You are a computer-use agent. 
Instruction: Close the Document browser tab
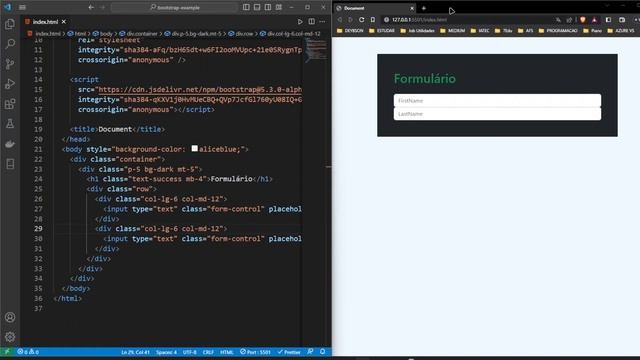(412, 8)
